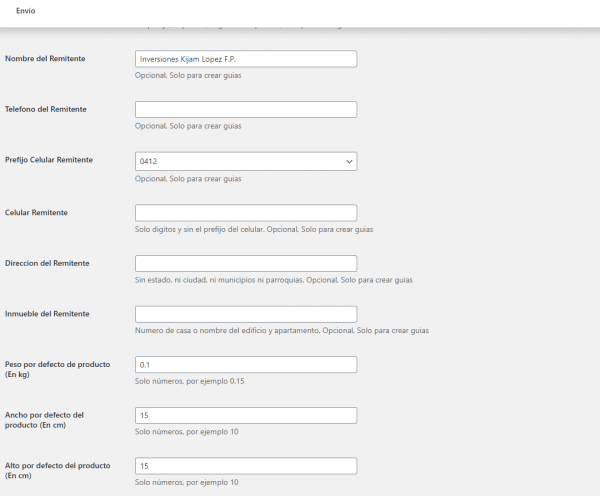The width and height of the screenshot is (600, 496).
Task: Click the 'Celular Remitente' label text
Action: 36,212
